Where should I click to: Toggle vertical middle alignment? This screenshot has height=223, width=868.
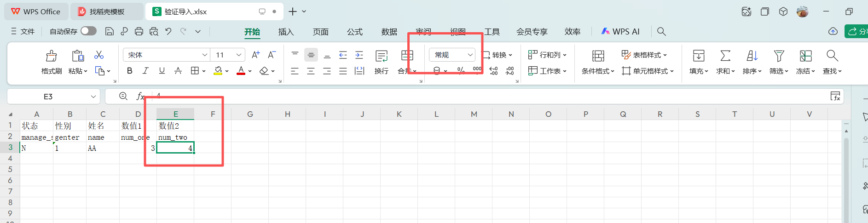click(311, 55)
